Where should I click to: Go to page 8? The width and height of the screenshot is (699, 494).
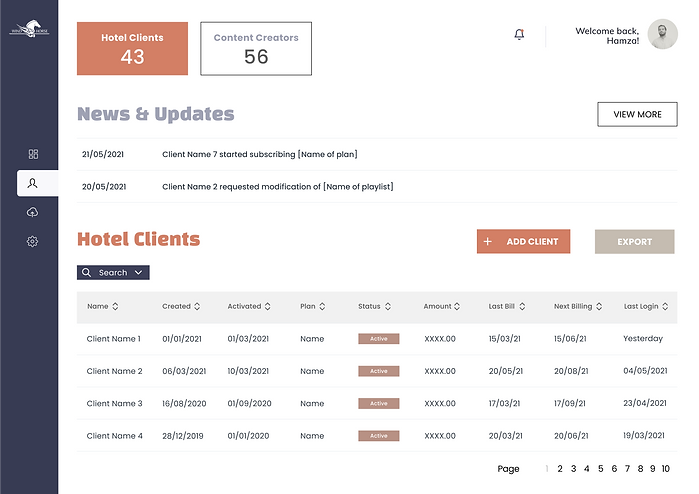tap(640, 469)
